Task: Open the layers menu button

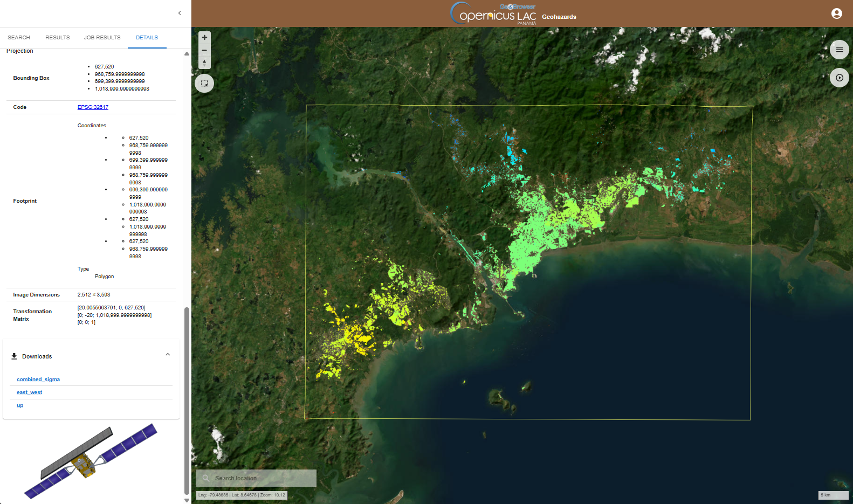Action: (839, 50)
